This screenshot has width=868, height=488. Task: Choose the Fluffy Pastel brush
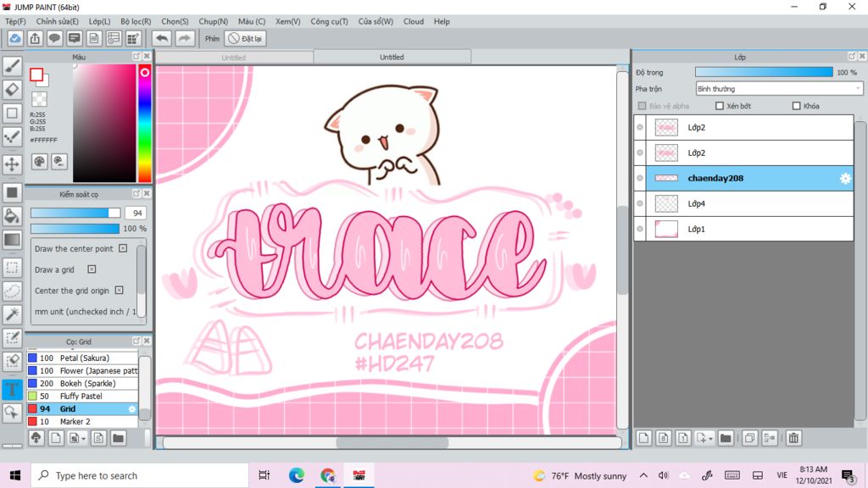82,396
